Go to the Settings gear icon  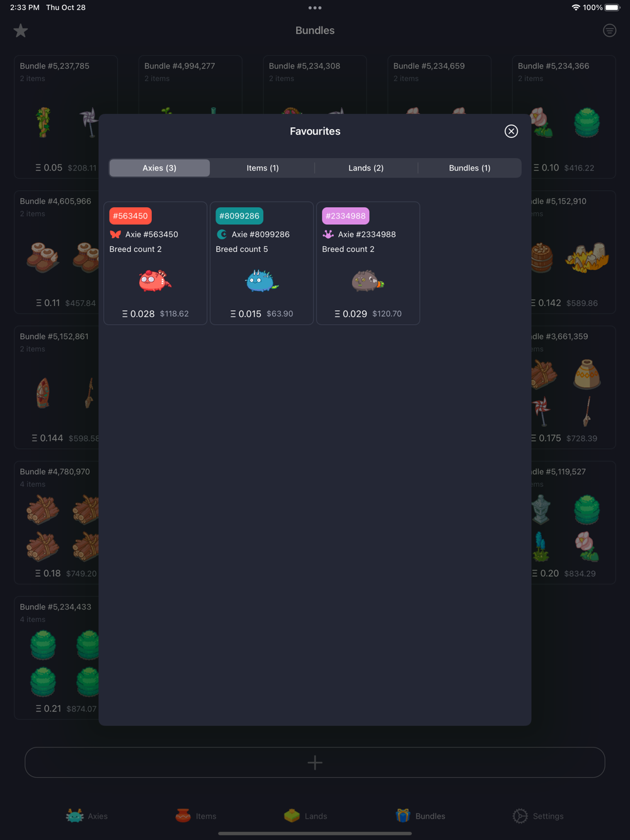click(520, 815)
